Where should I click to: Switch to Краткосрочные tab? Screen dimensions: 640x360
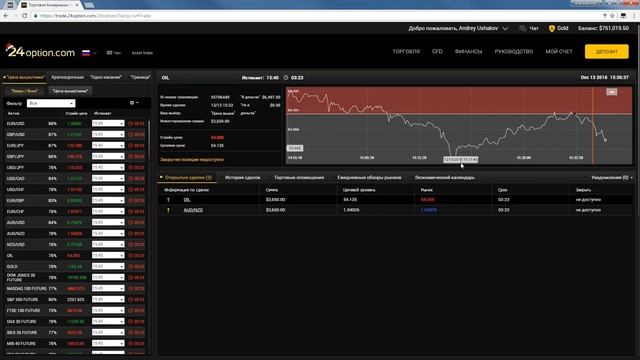(67, 77)
